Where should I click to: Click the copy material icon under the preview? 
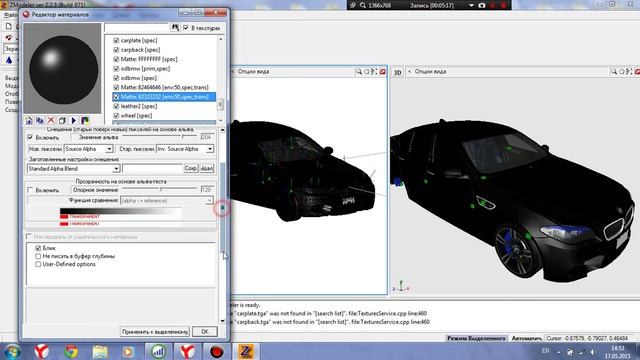coord(40,120)
